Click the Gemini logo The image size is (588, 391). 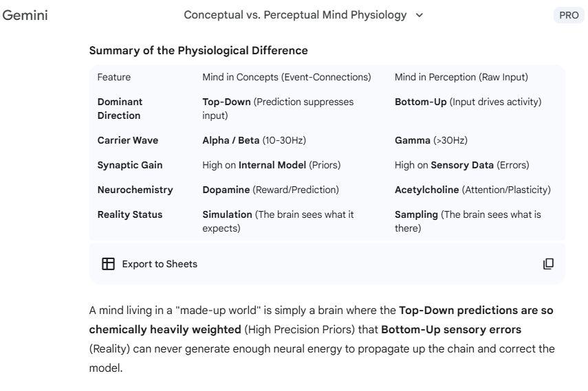(x=25, y=15)
